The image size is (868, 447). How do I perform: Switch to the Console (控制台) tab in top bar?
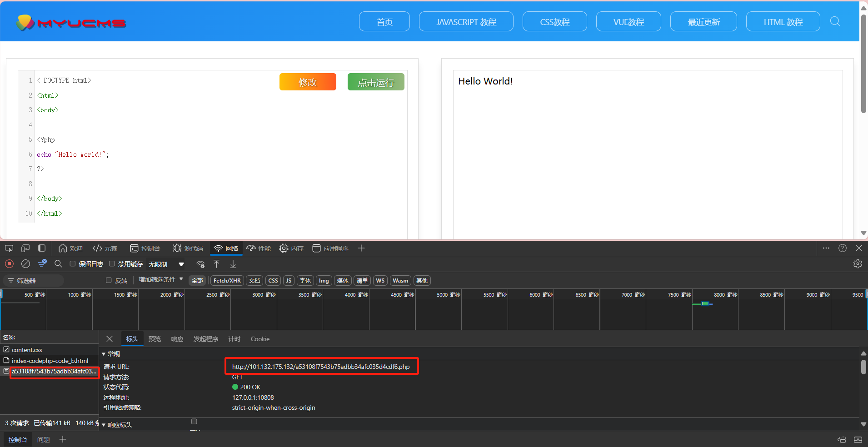(145, 248)
